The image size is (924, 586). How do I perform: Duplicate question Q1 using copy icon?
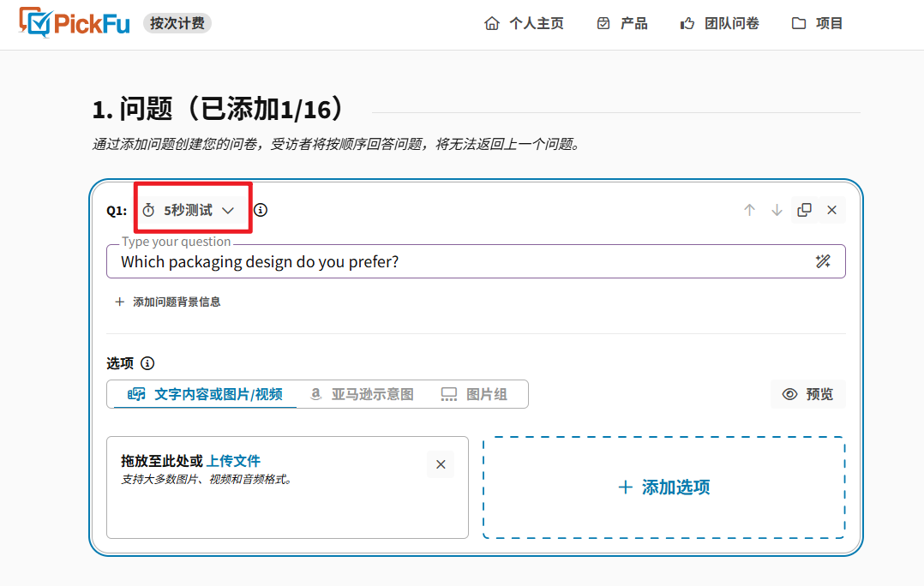[x=804, y=209]
